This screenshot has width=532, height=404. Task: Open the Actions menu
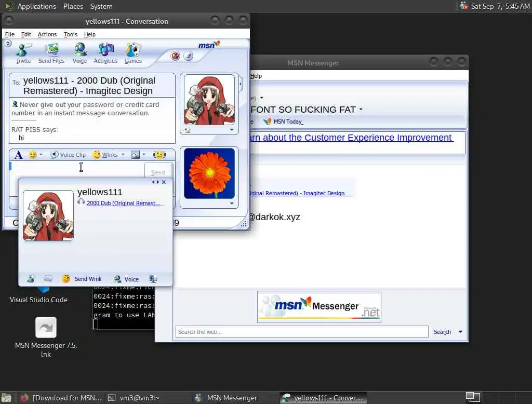pos(47,34)
